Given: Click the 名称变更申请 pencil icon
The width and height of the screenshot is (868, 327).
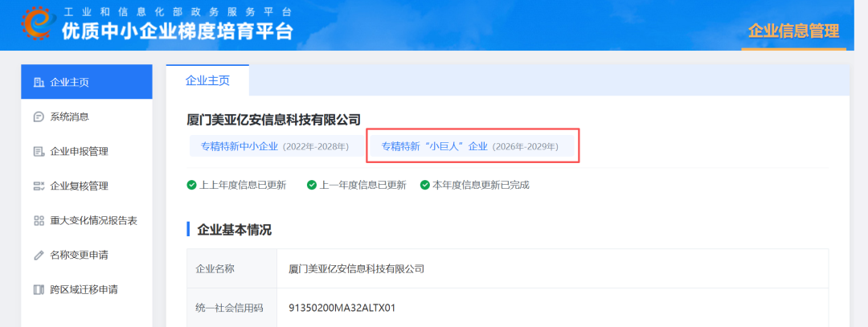Looking at the screenshot, I should point(39,255).
